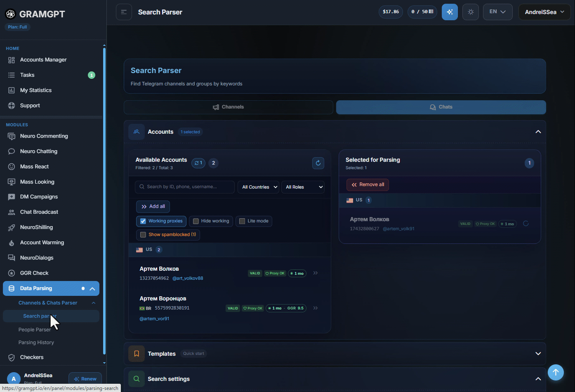Switch to the Chats tab
The width and height of the screenshot is (575, 392).
[x=441, y=107]
